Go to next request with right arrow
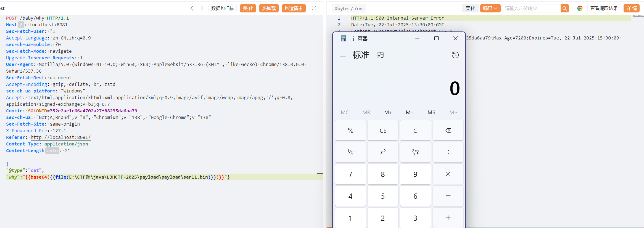The width and height of the screenshot is (644, 228). coord(202,8)
